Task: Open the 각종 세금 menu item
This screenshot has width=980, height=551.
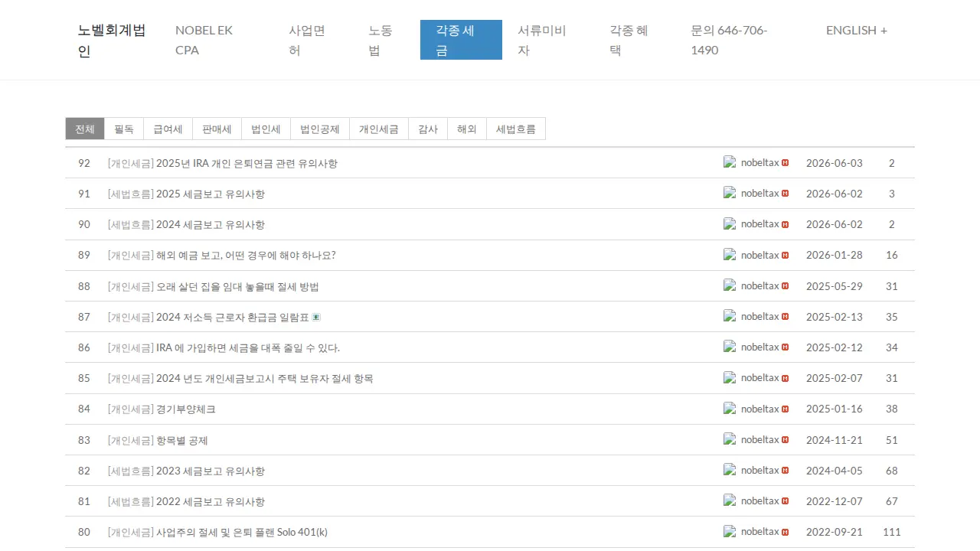Action: point(461,40)
